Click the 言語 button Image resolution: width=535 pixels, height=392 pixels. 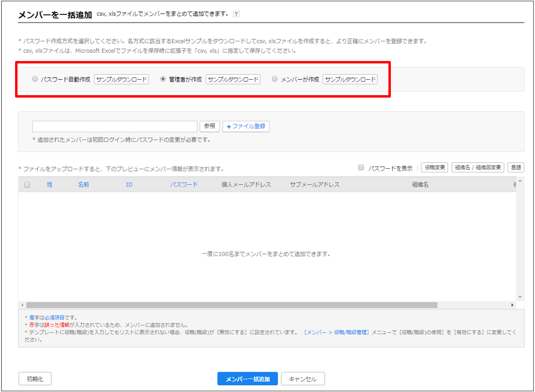click(516, 168)
